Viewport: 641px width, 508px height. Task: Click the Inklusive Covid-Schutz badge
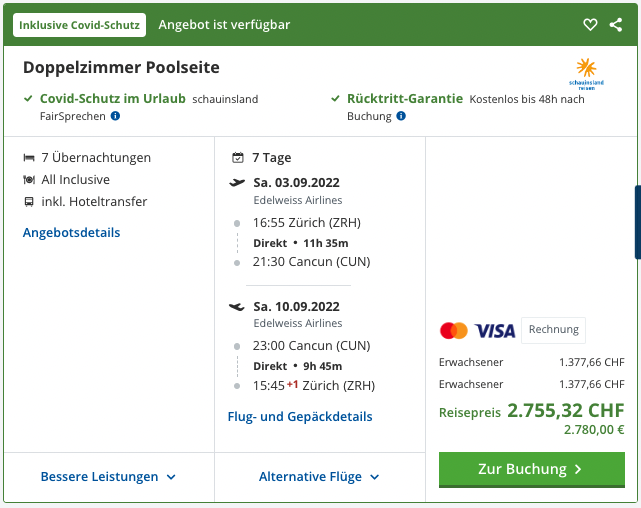point(80,25)
